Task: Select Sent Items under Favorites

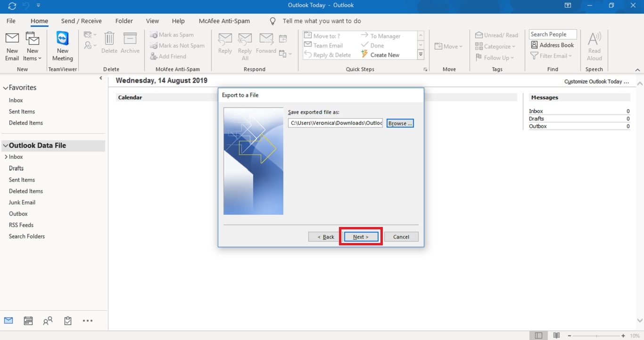Action: pos(22,112)
